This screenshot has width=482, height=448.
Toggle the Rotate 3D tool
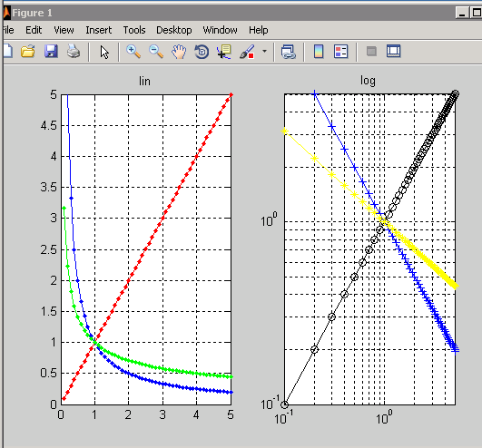(x=202, y=52)
